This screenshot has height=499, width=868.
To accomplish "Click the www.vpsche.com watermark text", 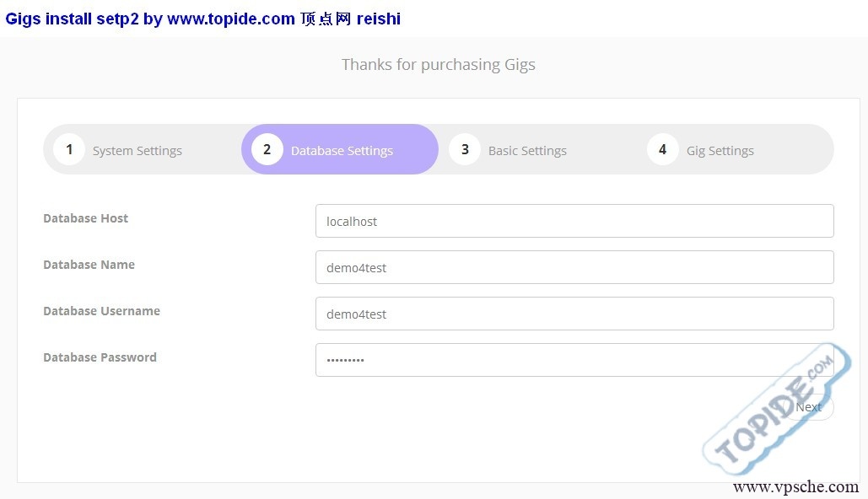I will click(x=795, y=486).
